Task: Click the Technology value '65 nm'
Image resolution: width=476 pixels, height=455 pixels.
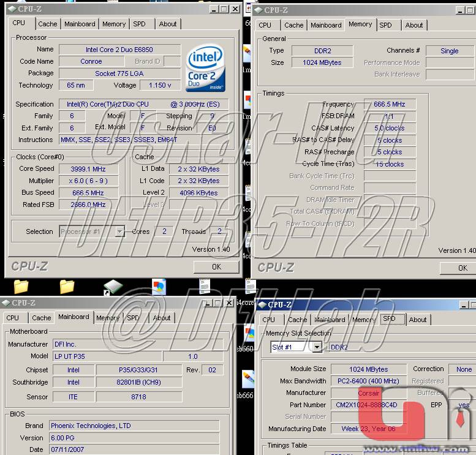Action: point(76,85)
